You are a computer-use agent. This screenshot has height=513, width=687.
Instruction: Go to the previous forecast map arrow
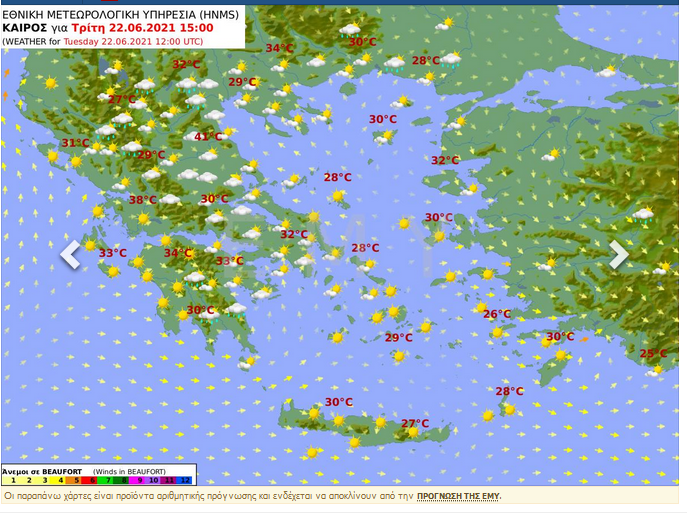coord(70,254)
